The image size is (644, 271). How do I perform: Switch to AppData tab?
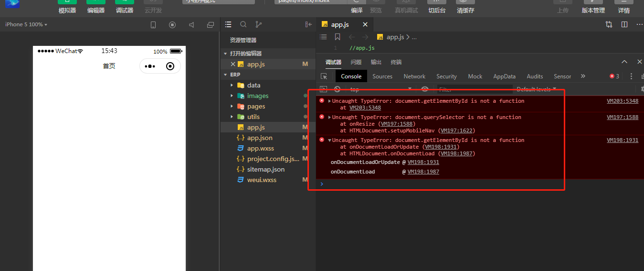coord(505,76)
